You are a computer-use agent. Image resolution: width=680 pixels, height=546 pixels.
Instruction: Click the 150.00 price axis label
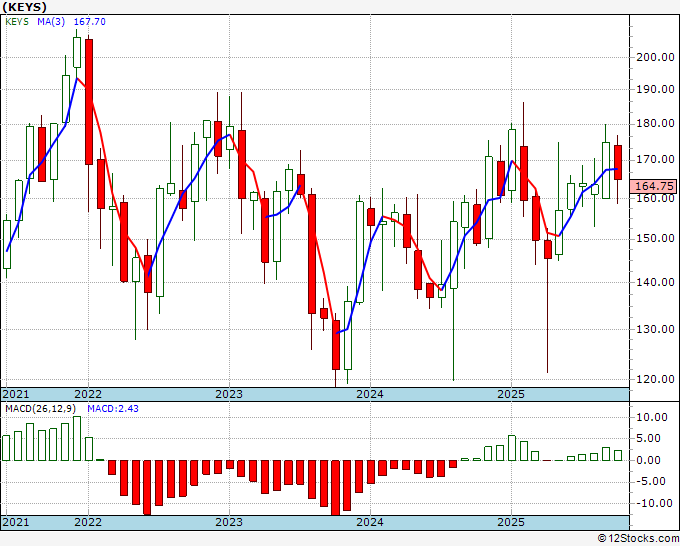pos(655,239)
